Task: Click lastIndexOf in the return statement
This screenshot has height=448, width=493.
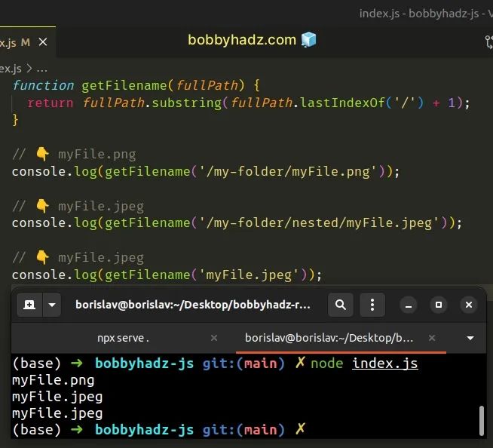Action: click(x=342, y=103)
